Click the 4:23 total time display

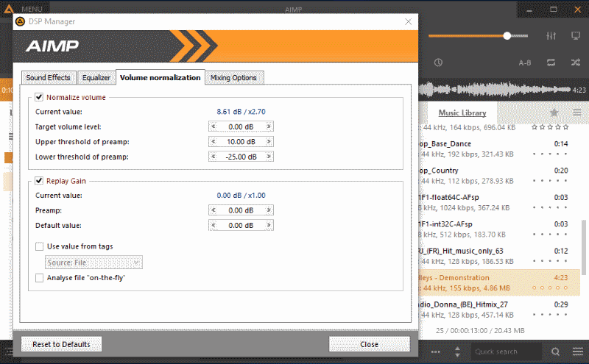[x=579, y=90]
